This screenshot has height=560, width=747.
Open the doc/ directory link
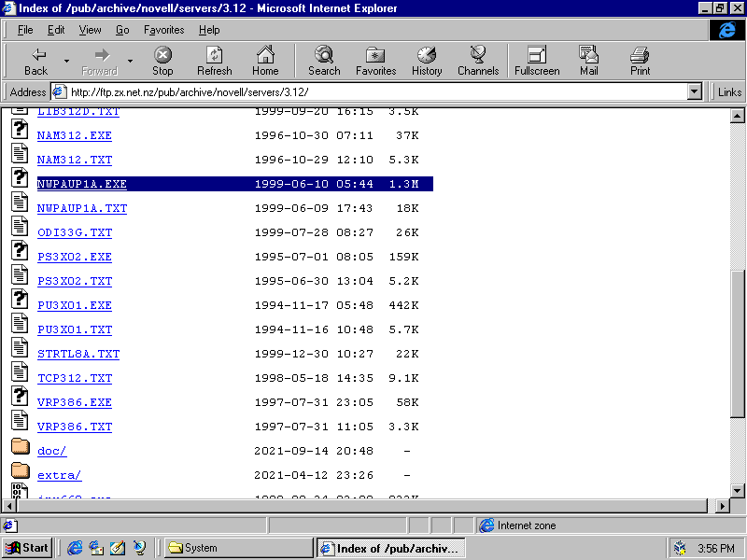(x=52, y=451)
